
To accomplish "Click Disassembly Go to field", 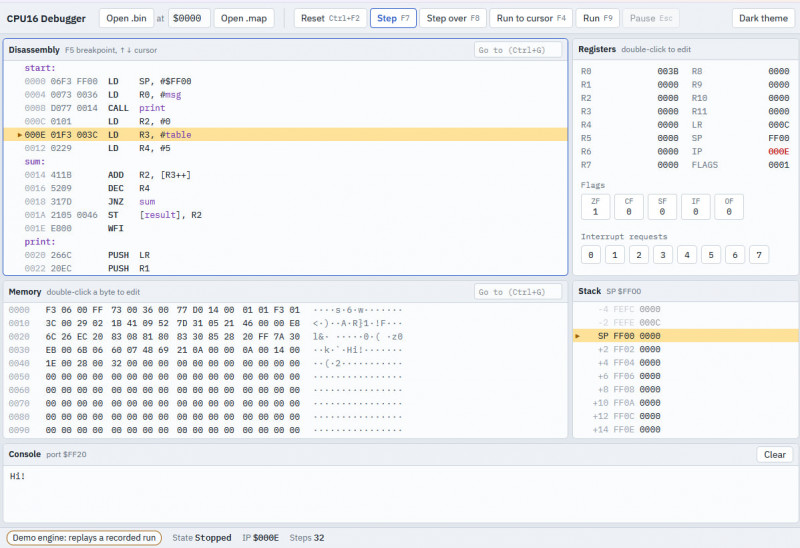I will click(518, 50).
